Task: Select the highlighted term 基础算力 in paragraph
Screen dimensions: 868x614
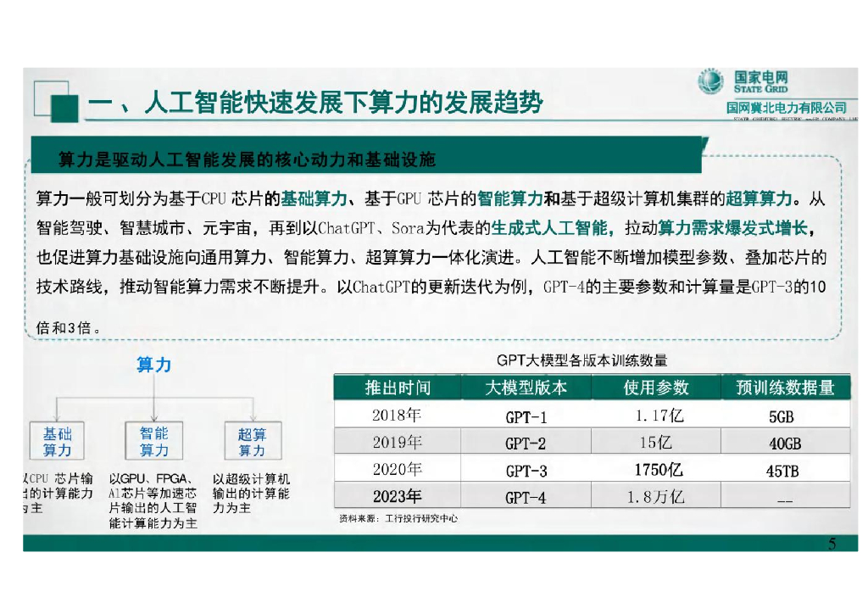Action: click(314, 198)
